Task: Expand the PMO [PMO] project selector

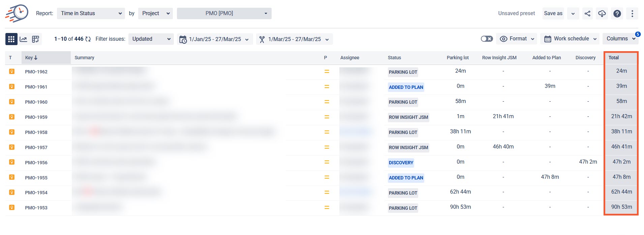Action: 224,13
